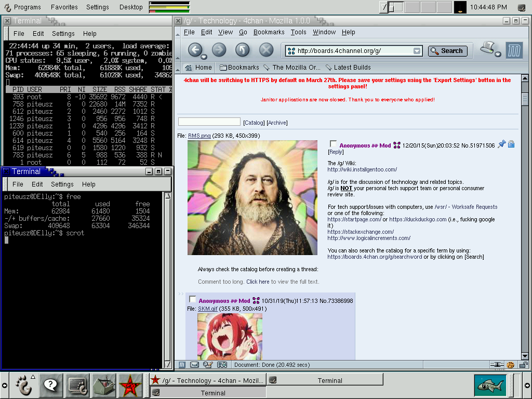532x399 pixels.
Task: Switch to the second desktop in the pager
Action: (413, 7)
